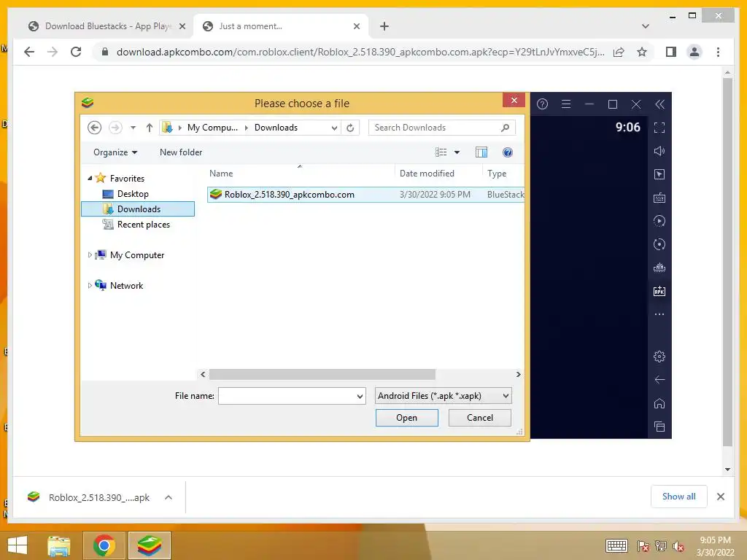The height and width of the screenshot is (560, 747).
Task: Select Downloads in Favorites
Action: point(138,209)
